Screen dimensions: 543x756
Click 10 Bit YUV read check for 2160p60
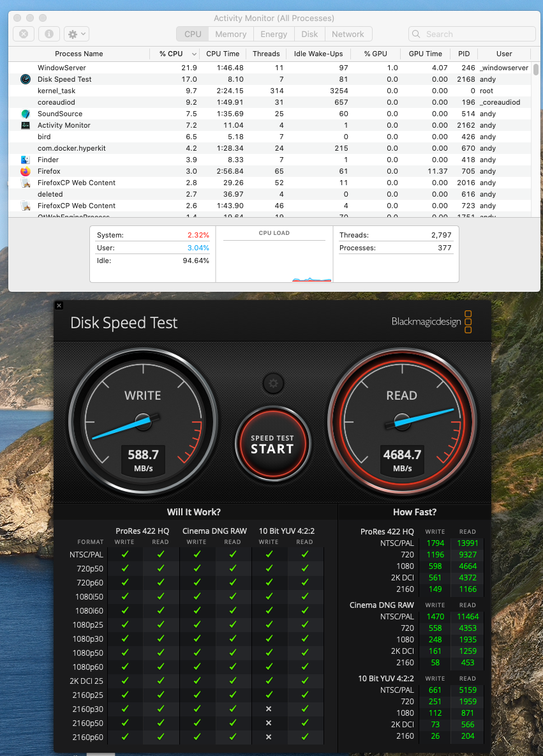pos(304,737)
